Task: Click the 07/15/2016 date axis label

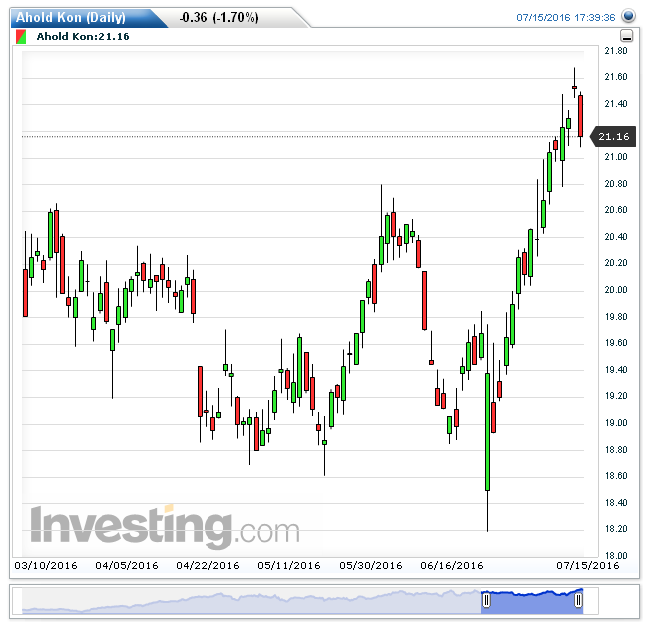Action: [x=588, y=565]
